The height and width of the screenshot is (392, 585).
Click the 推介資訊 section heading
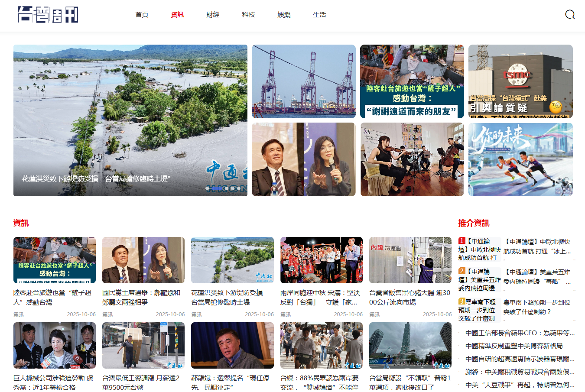point(474,223)
